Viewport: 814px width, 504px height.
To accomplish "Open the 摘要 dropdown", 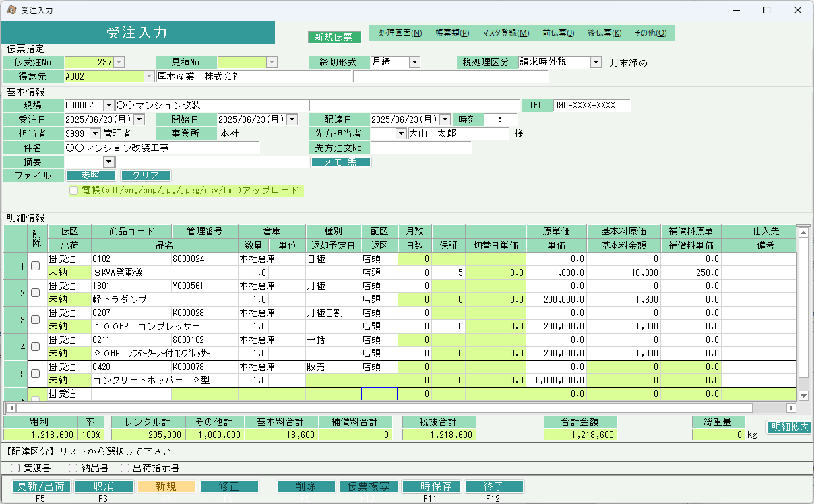I will tap(108, 162).
